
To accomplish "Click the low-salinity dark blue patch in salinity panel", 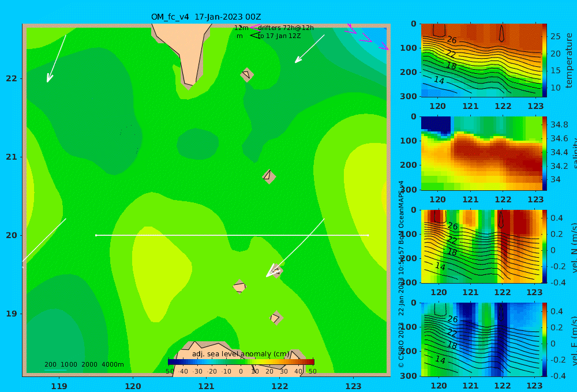I will pyautogui.click(x=436, y=125).
